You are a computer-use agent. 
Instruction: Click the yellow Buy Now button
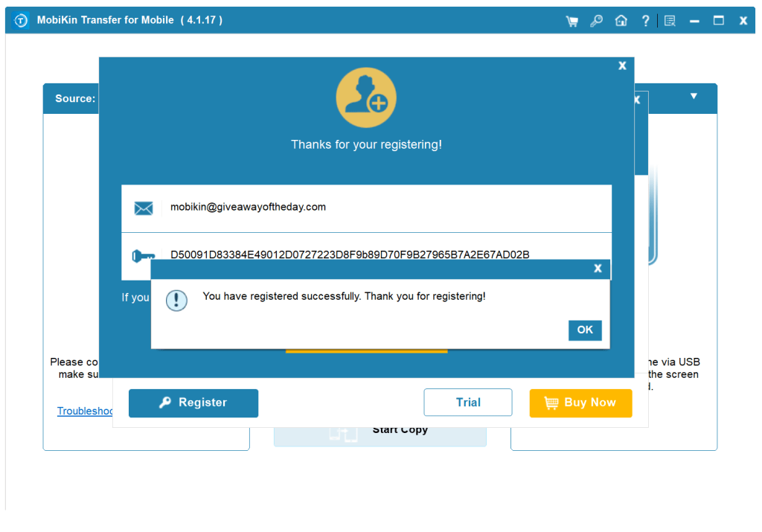[x=580, y=403]
